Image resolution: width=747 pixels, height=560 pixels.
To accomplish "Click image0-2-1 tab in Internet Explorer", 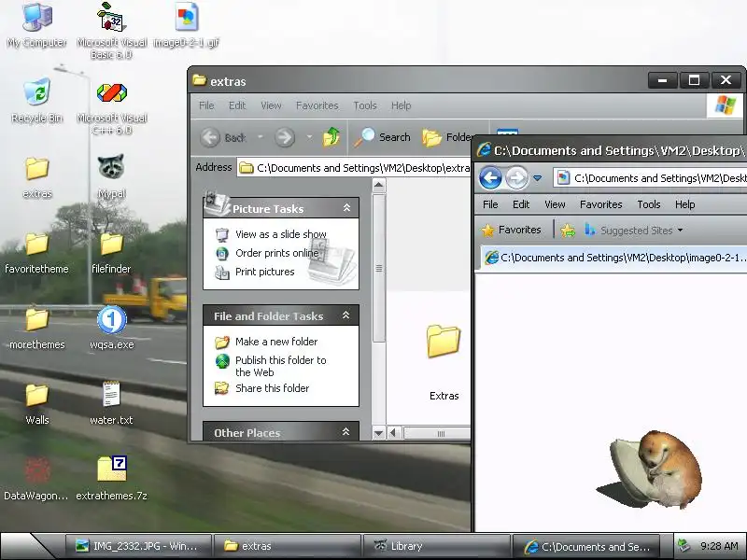I will (x=614, y=258).
